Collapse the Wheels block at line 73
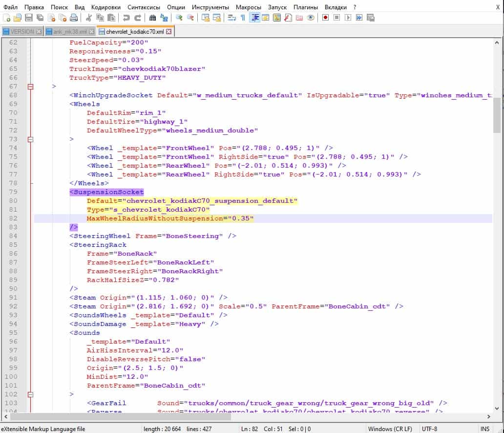Image resolution: width=504 pixels, height=433 pixels. [x=30, y=139]
